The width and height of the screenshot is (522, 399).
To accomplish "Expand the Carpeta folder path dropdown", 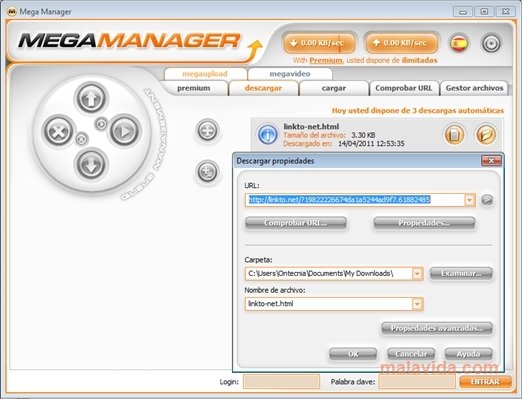I will 417,274.
